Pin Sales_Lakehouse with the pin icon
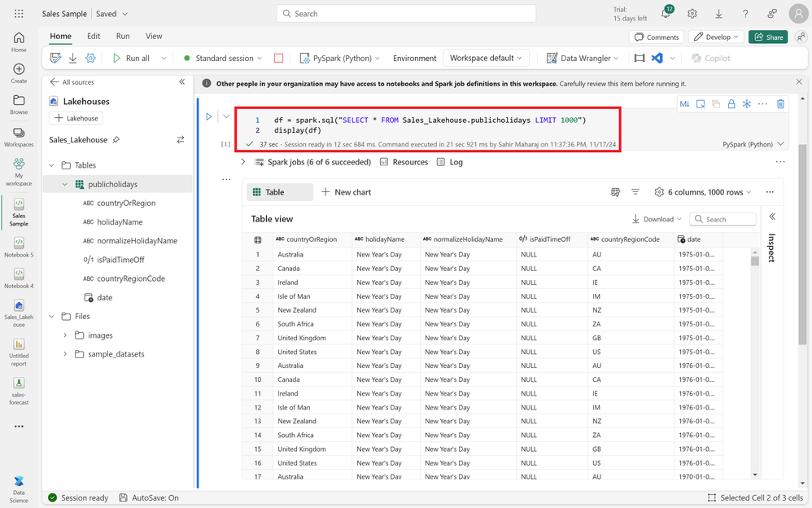Screen dimensions: 812x508 [x=116, y=140]
